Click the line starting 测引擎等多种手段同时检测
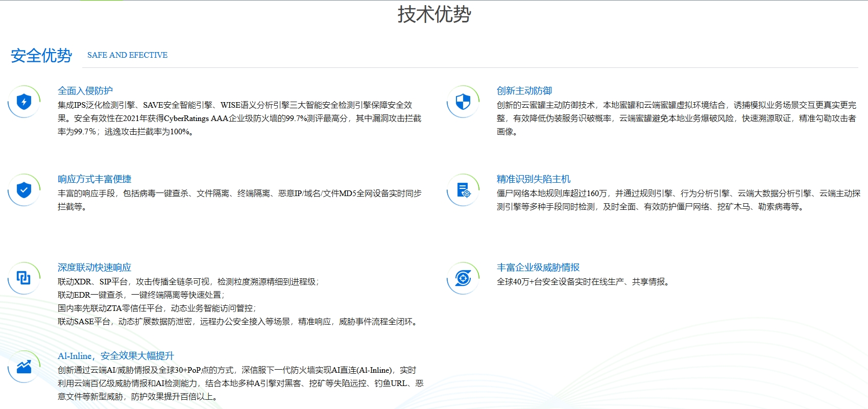868x409 pixels. [651, 207]
